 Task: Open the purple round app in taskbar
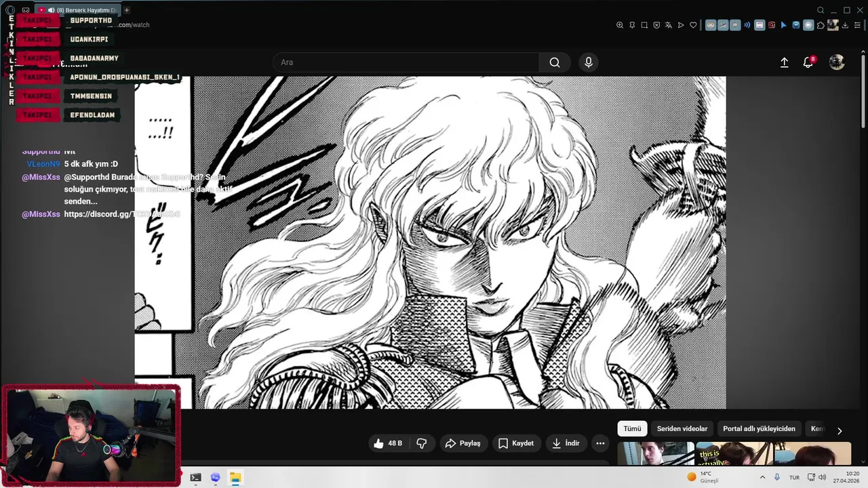pyautogui.click(x=216, y=477)
